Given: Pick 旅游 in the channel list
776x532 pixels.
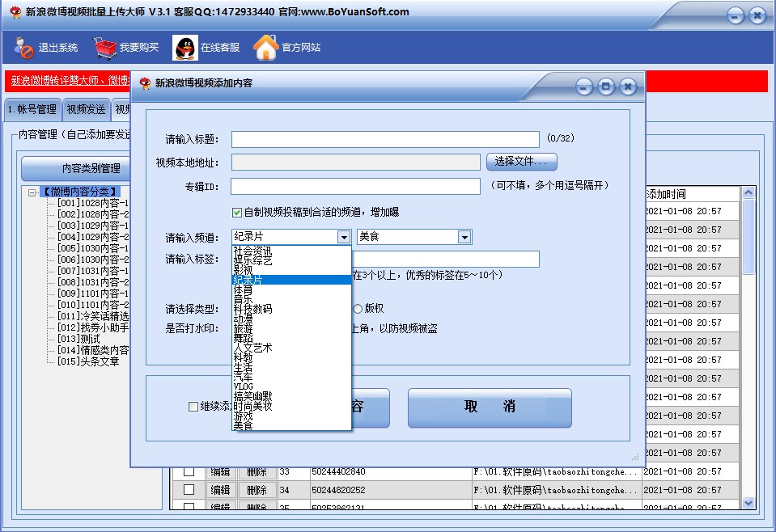Looking at the screenshot, I should pyautogui.click(x=291, y=328).
